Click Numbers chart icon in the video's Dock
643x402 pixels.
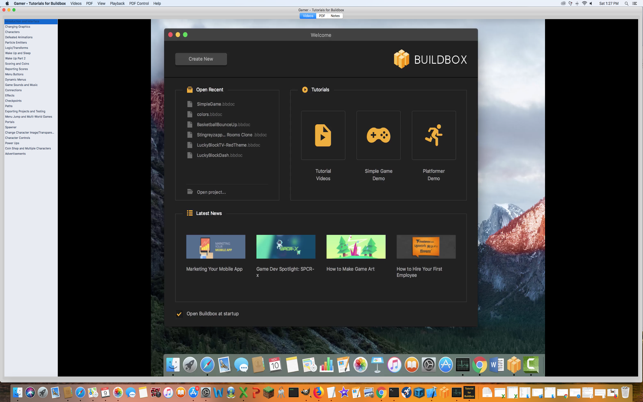(x=326, y=365)
